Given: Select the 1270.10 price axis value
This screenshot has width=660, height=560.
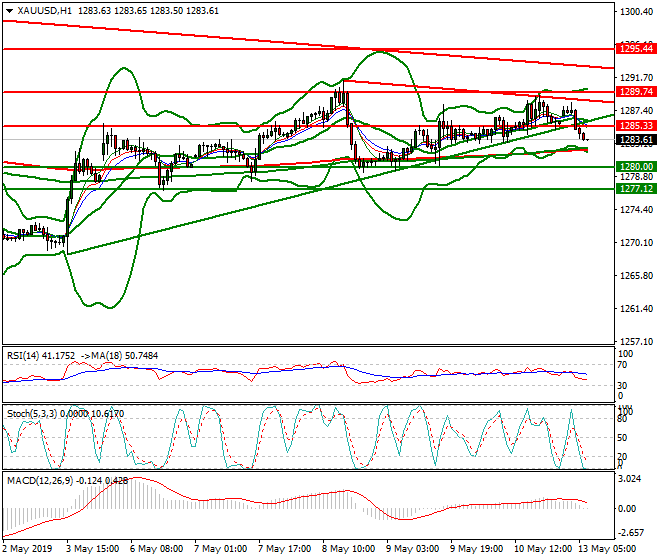Looking at the screenshot, I should pos(636,243).
